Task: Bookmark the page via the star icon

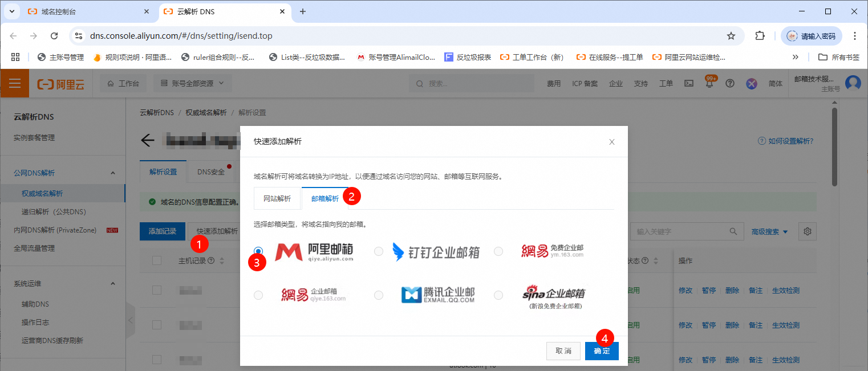Action: click(x=731, y=35)
